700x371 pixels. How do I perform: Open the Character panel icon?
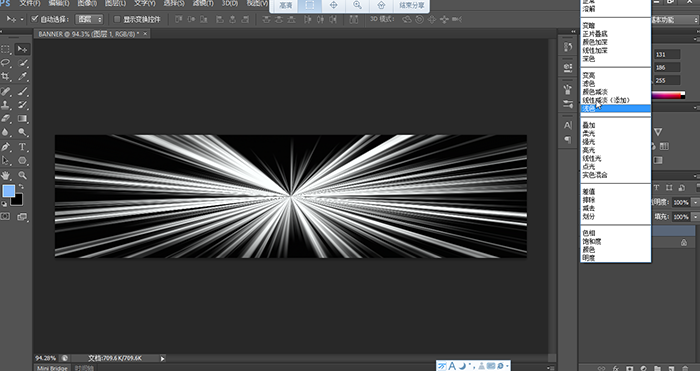(568, 125)
